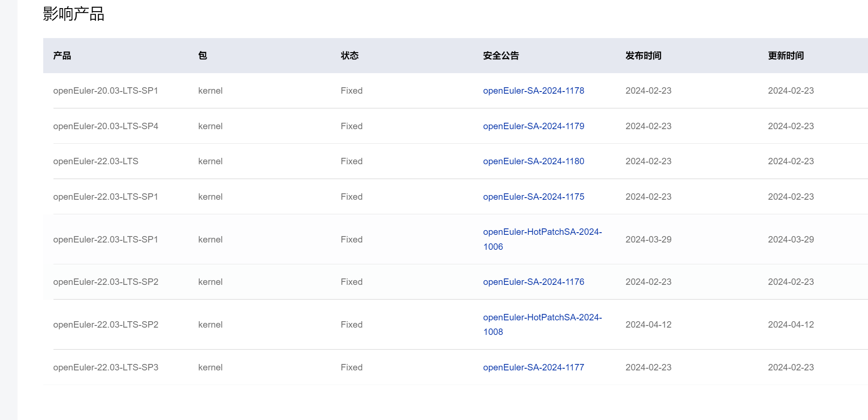Click the 影响产品 section heading
The image size is (868, 420).
tap(74, 14)
